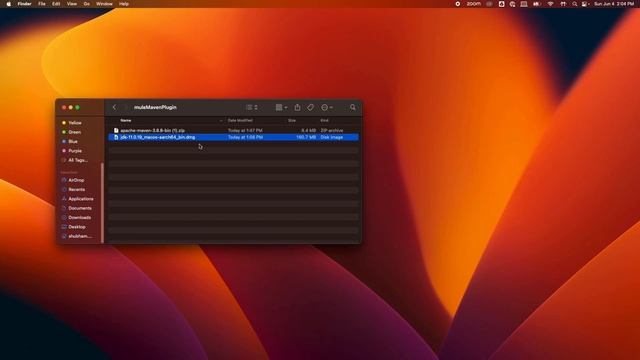The height and width of the screenshot is (360, 640).
Task: Open the Apple menu
Action: (9, 4)
